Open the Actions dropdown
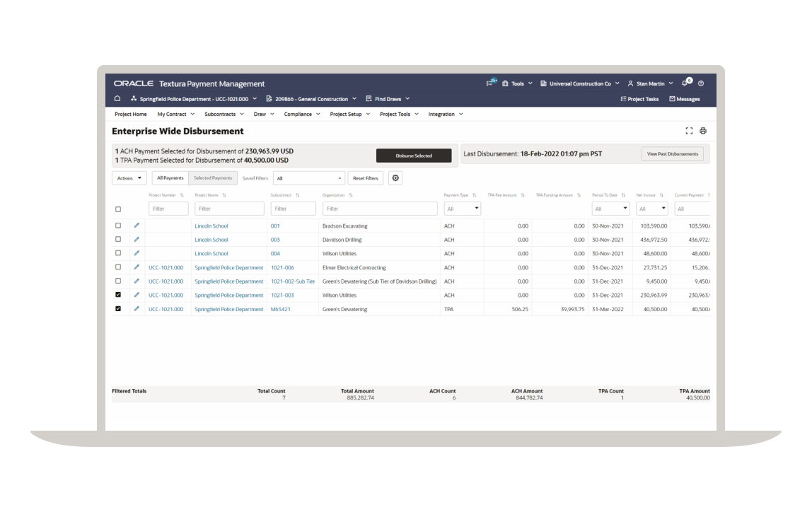812x512 pixels. (129, 178)
